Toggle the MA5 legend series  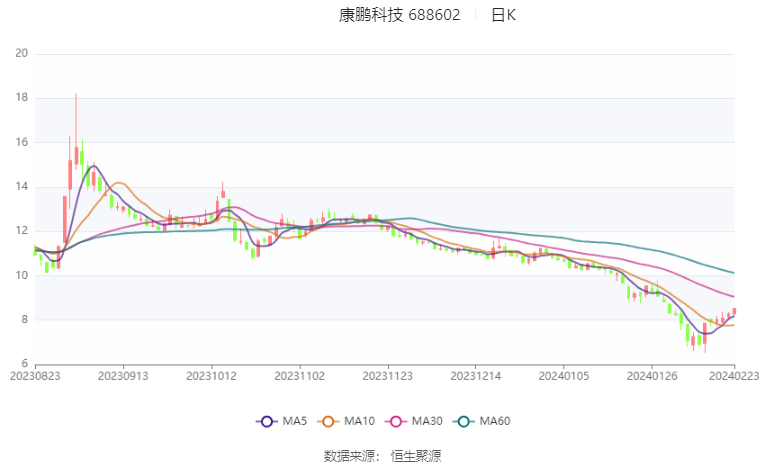click(282, 421)
